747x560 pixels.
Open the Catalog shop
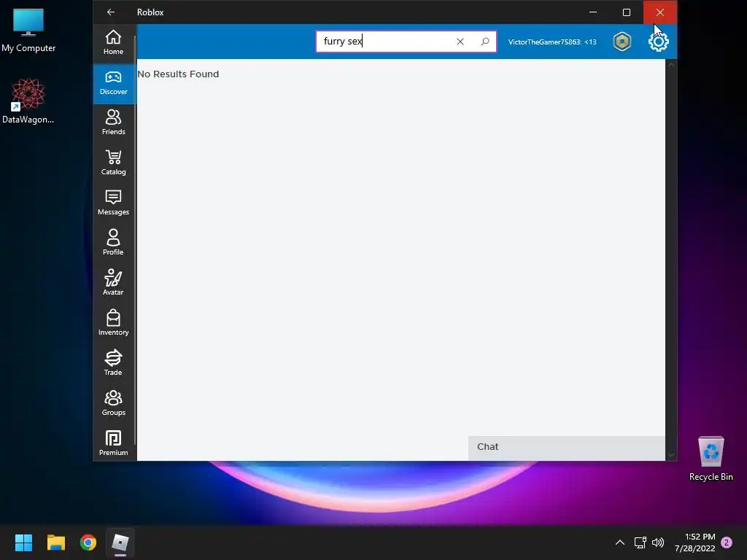(x=113, y=163)
